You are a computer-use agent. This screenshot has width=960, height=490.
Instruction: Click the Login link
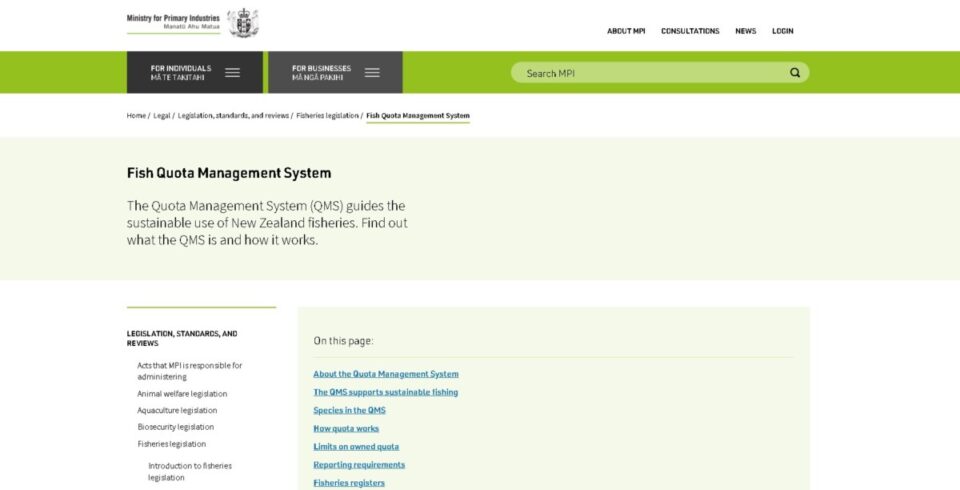(x=782, y=31)
